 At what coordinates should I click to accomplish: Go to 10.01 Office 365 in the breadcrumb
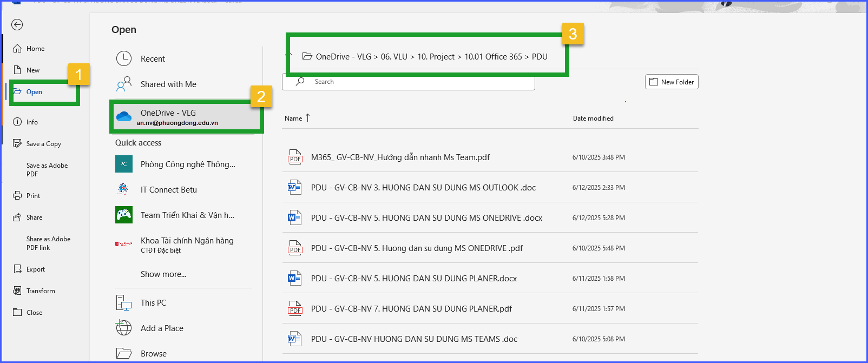pyautogui.click(x=493, y=57)
